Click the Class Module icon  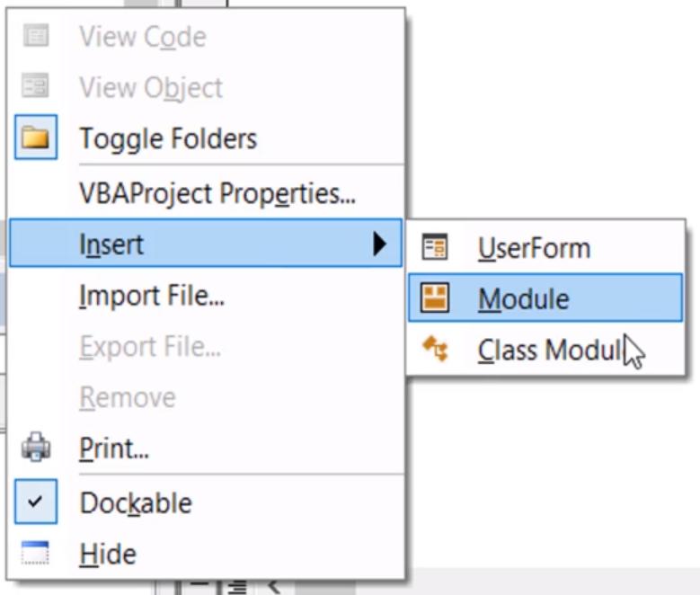[435, 350]
